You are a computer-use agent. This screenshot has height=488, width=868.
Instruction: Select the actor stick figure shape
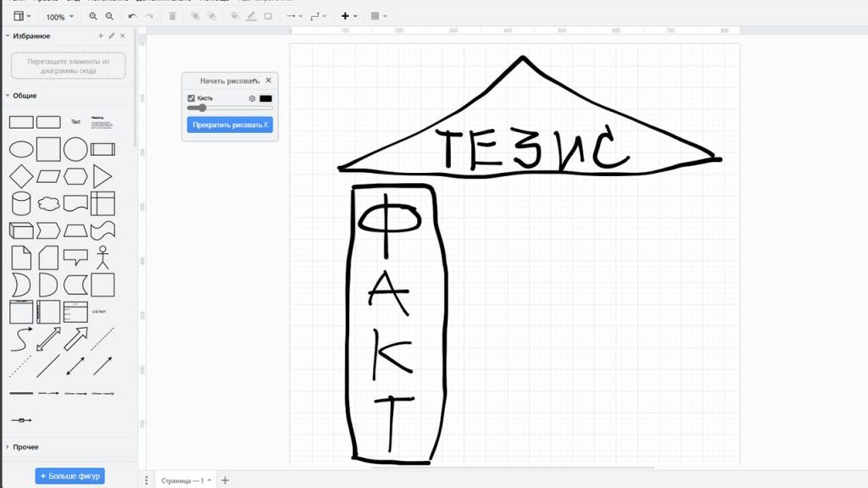(x=103, y=258)
